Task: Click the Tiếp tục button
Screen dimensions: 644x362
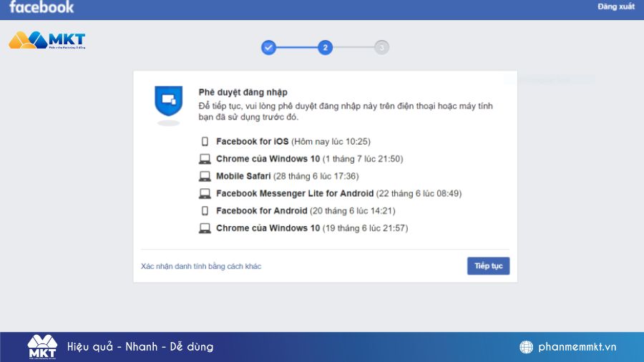Action: (488, 266)
